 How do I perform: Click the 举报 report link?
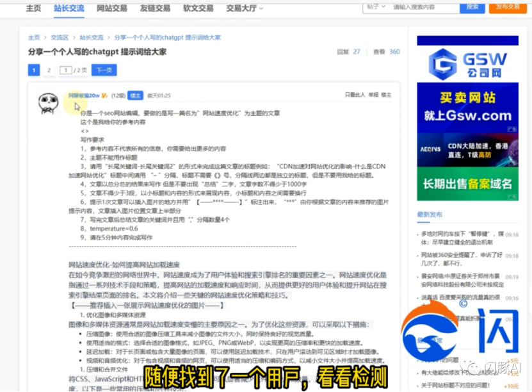pos(374,95)
